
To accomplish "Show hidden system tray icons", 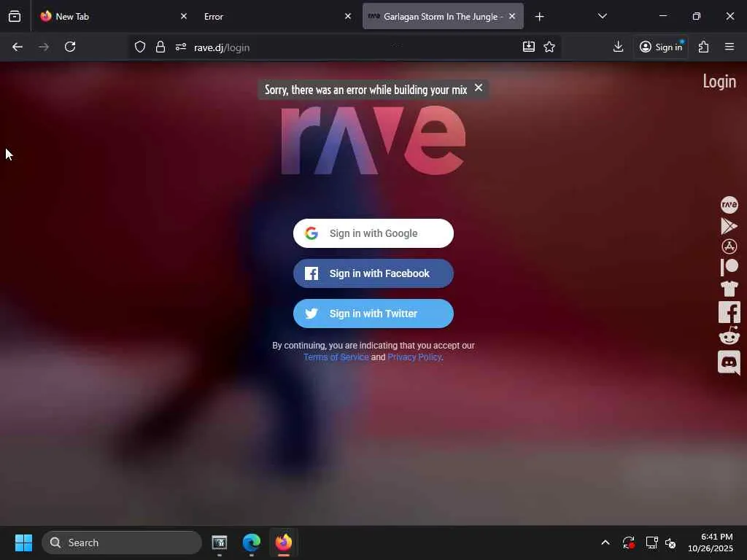I will 605,542.
